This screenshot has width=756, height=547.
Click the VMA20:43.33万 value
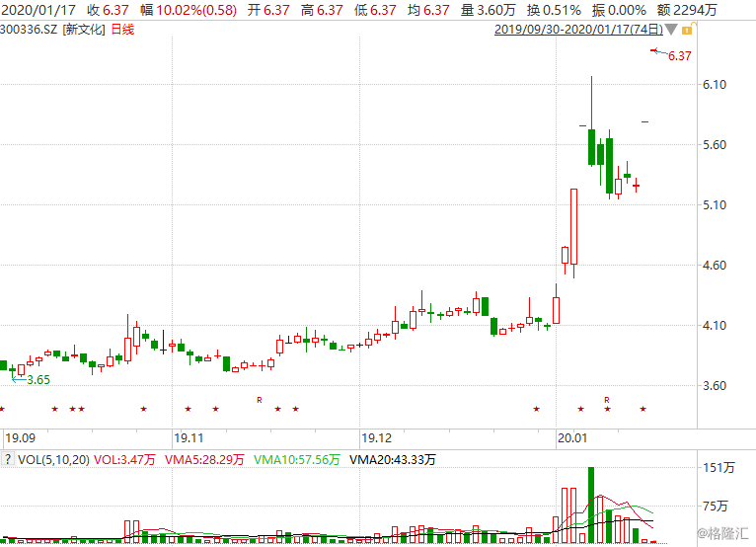coord(393,460)
